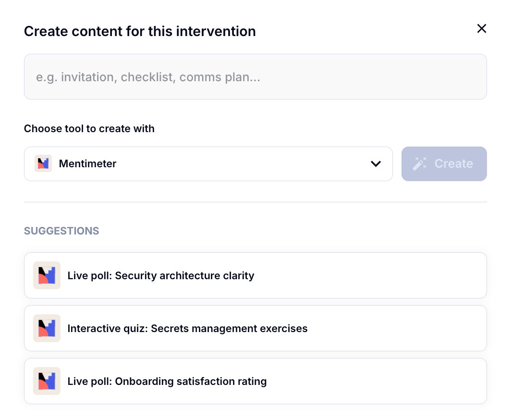Click Mentimeter icon beside Onboarding satisfaction poll
The width and height of the screenshot is (511, 420).
(47, 381)
